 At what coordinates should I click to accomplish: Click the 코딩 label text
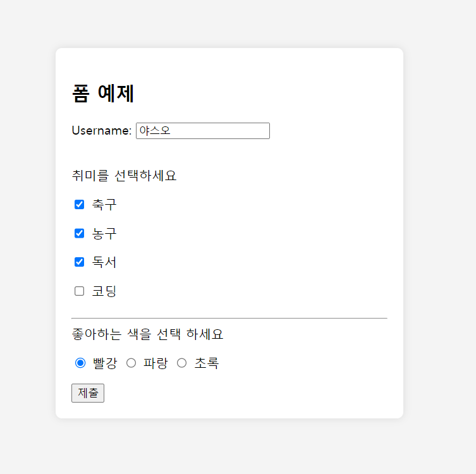(x=104, y=291)
